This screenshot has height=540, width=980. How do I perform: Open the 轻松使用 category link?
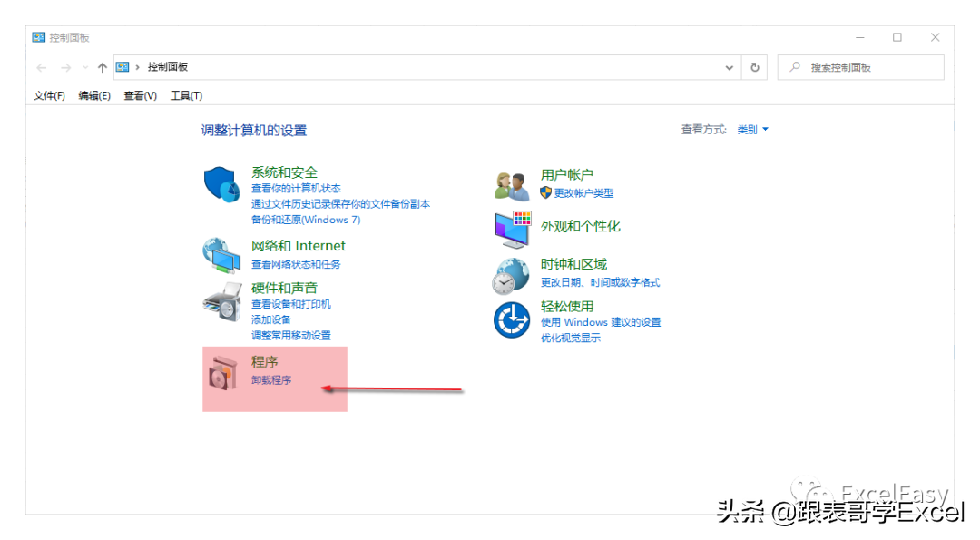[567, 306]
